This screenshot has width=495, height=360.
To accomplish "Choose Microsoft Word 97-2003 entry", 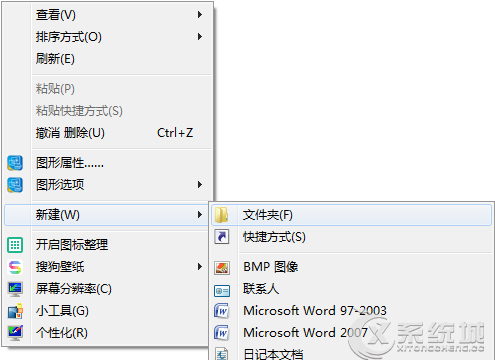I will point(352,311).
